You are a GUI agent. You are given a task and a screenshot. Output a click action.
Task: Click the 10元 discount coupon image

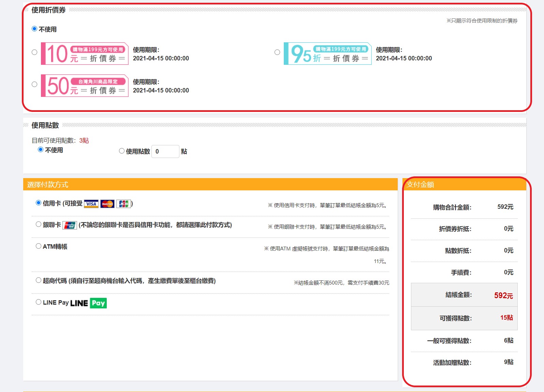tap(85, 54)
